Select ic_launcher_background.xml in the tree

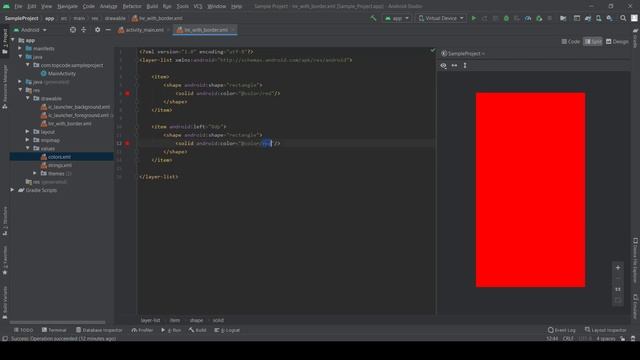tap(78, 107)
